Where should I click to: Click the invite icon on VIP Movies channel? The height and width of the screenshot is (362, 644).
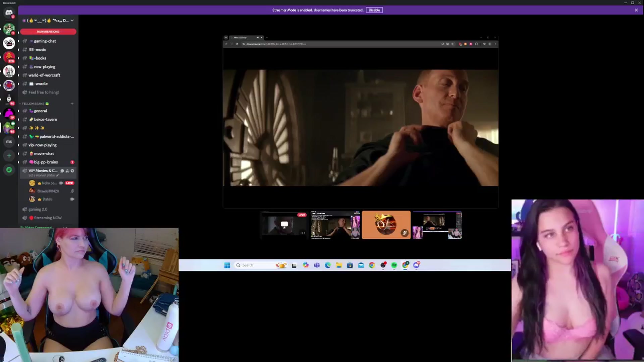[x=67, y=171]
